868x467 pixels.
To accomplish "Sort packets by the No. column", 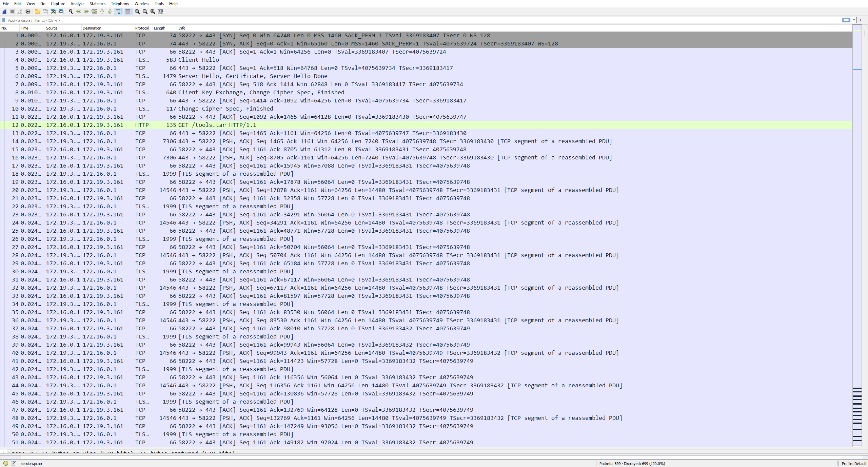I will pyautogui.click(x=10, y=28).
